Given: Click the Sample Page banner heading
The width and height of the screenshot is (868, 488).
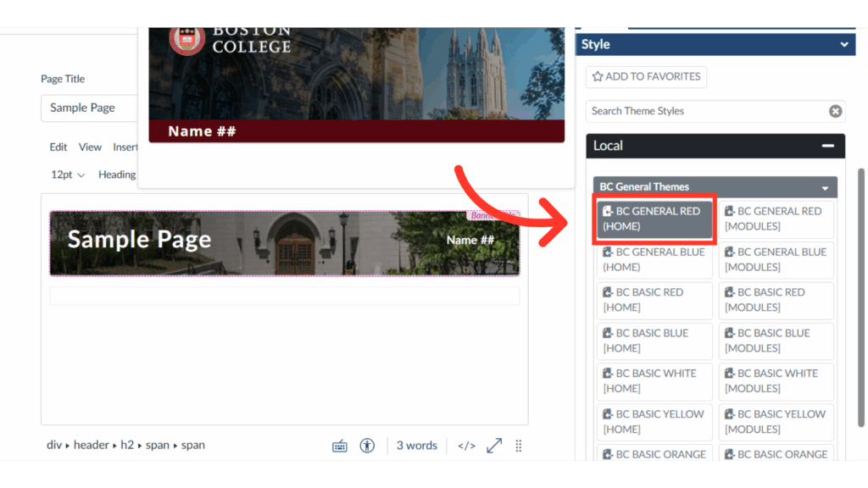Looking at the screenshot, I should [x=140, y=240].
